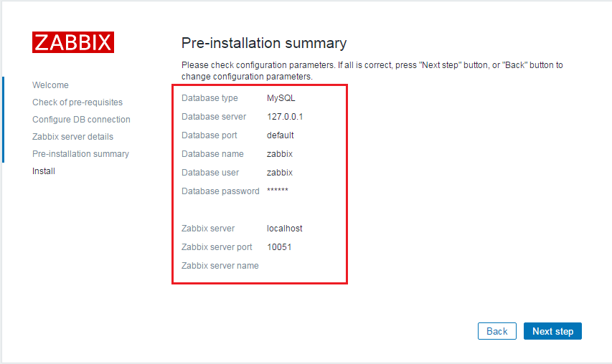
Task: Click the 10051 server port value
Action: tap(279, 247)
